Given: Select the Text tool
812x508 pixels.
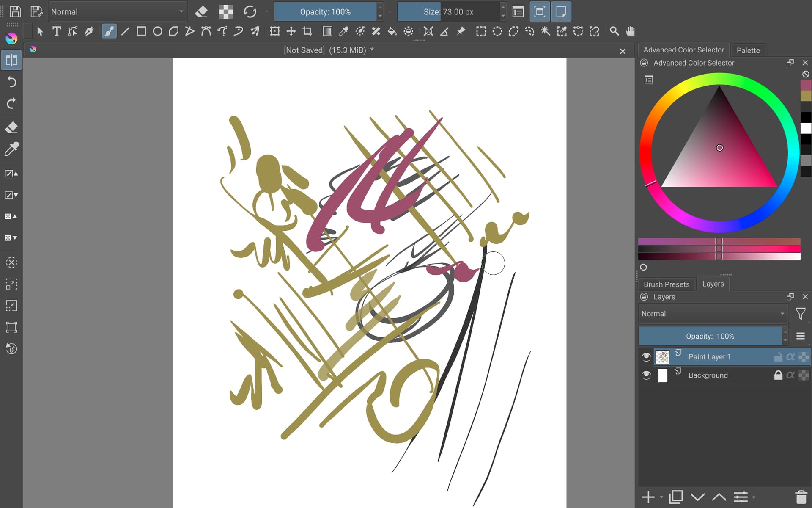Looking at the screenshot, I should click(x=56, y=31).
